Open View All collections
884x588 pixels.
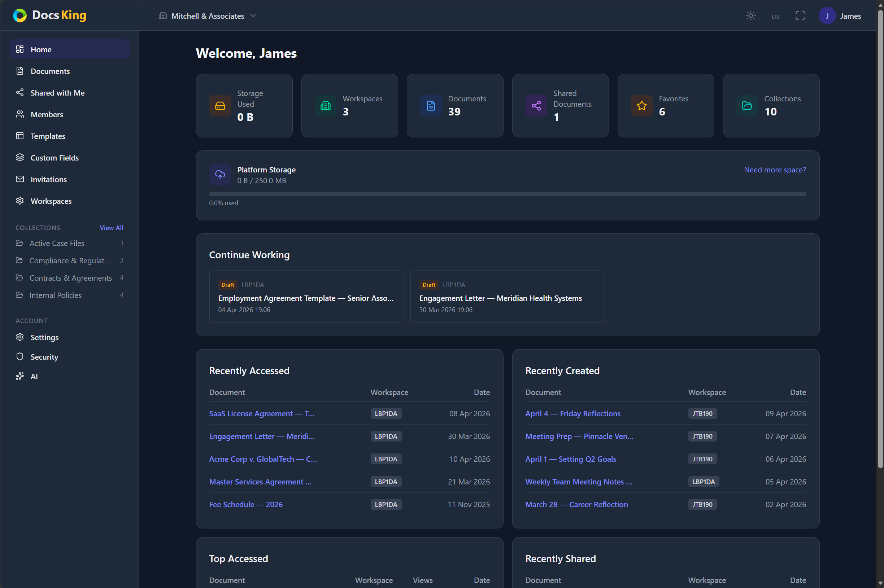click(x=112, y=228)
